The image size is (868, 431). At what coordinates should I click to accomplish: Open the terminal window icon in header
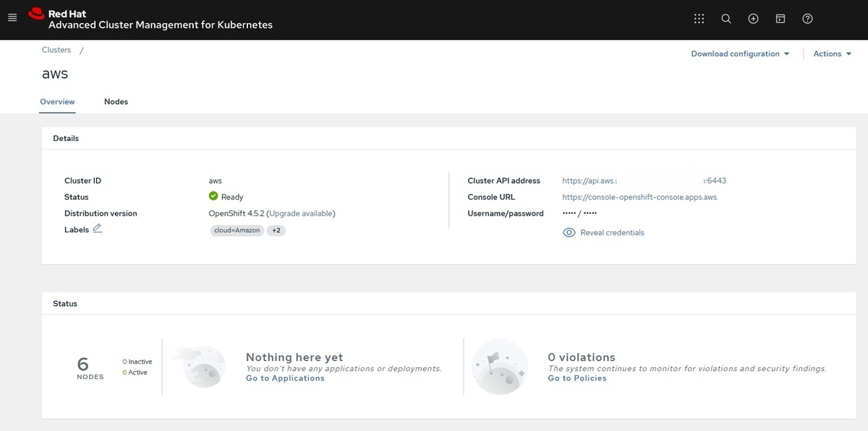click(x=780, y=19)
